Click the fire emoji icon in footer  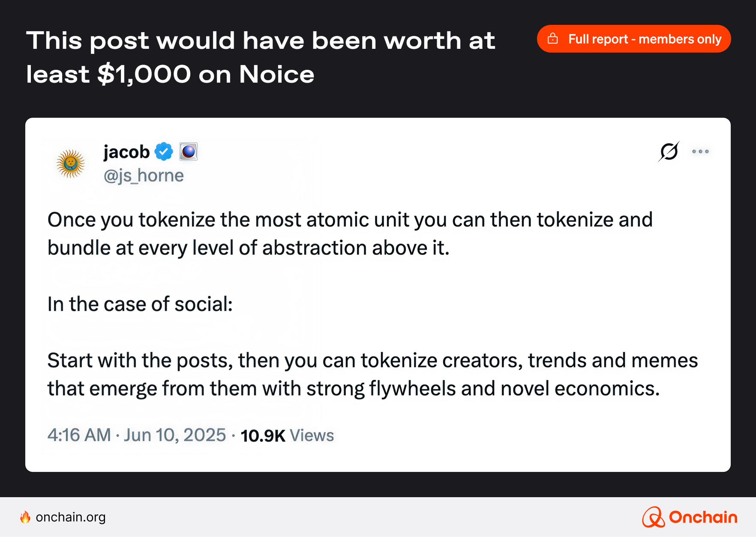25,517
